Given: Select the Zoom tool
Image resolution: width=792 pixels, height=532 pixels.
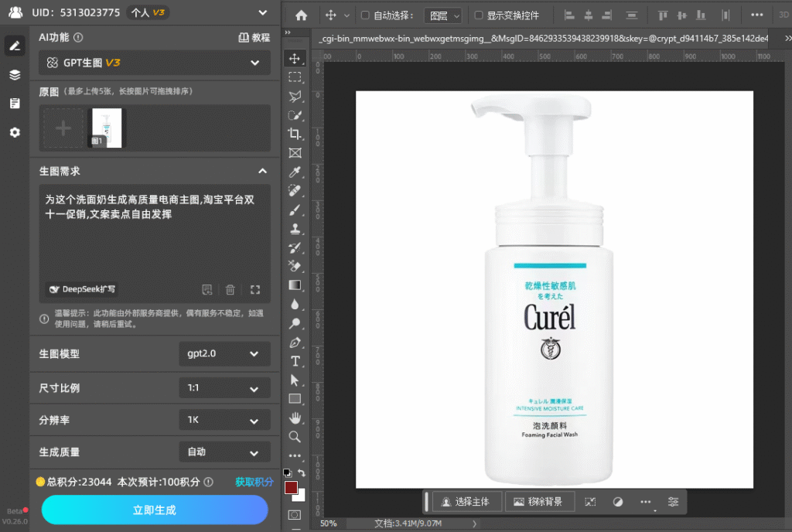Looking at the screenshot, I should 295,437.
